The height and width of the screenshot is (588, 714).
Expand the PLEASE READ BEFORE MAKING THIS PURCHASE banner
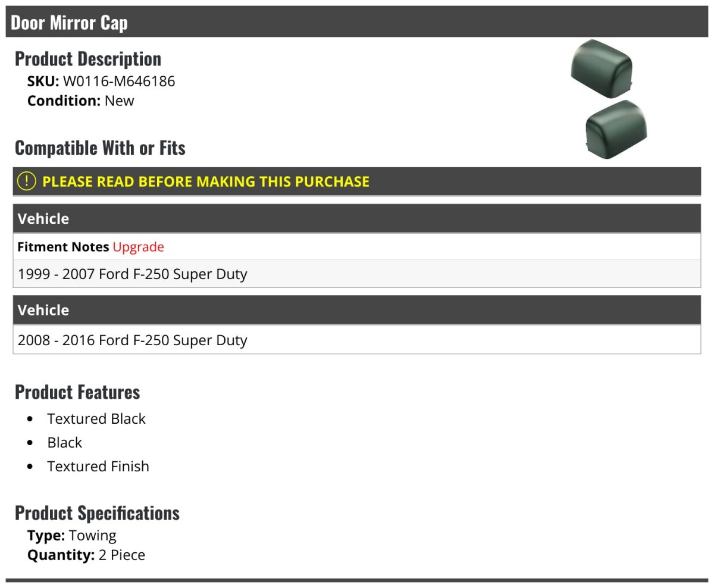[357, 182]
